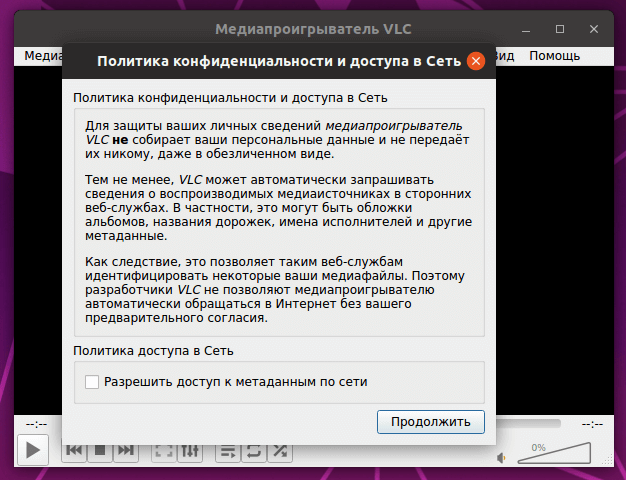Viewport: 626px width, 480px height.
Task: Open the Медиа menu
Action: click(43, 56)
